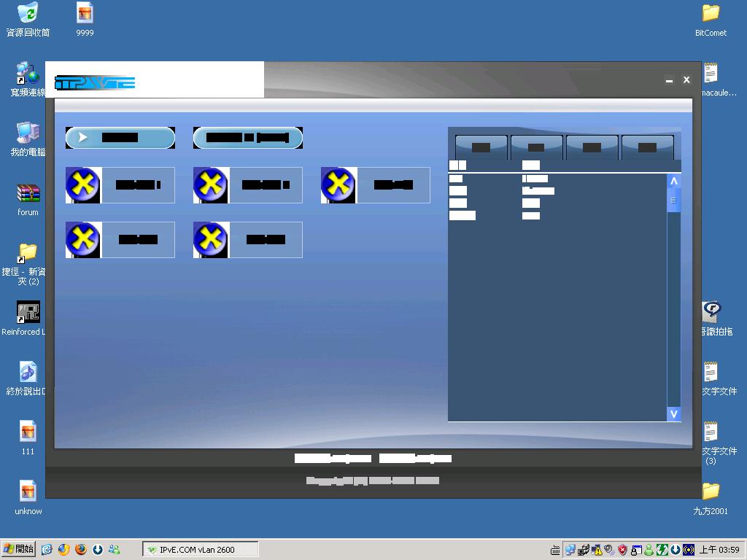This screenshot has height=560, width=747.
Task: Click the bracketed pill button beside the play button
Action: (248, 138)
